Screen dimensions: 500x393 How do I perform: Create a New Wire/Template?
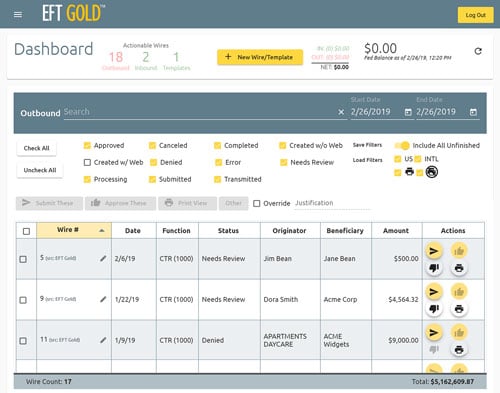coord(260,57)
